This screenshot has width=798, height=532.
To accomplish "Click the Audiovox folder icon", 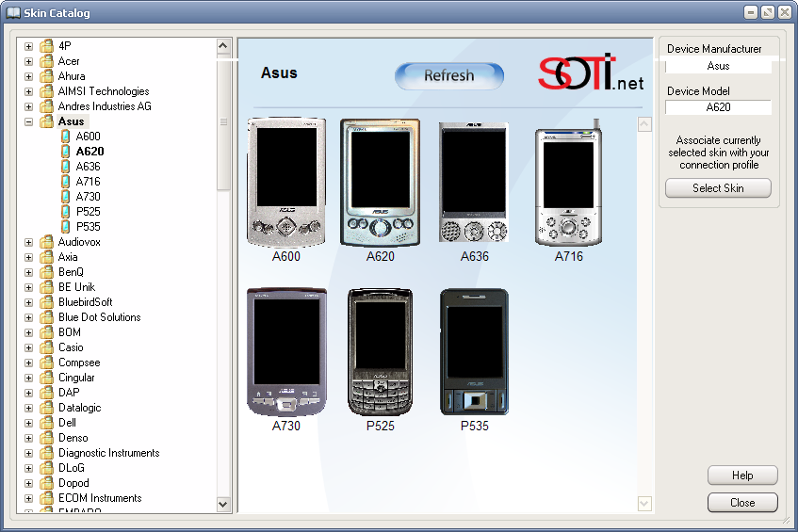I will pyautogui.click(x=46, y=242).
